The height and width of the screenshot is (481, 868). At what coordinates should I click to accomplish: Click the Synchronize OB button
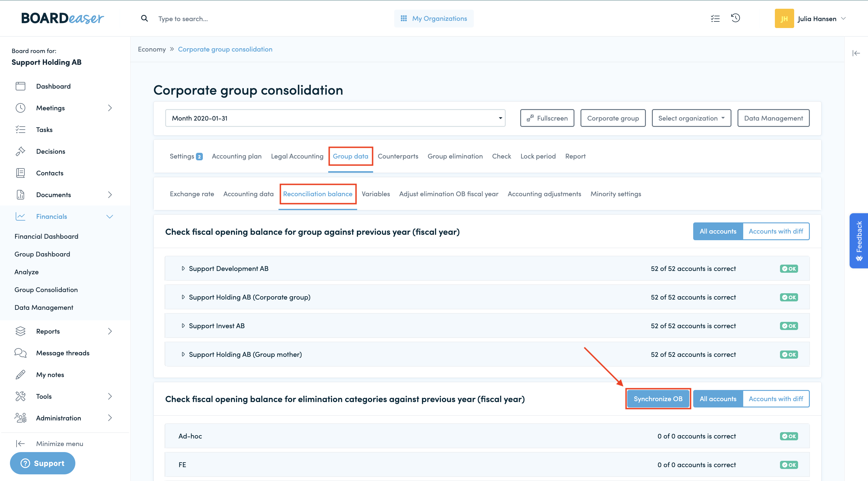click(658, 399)
